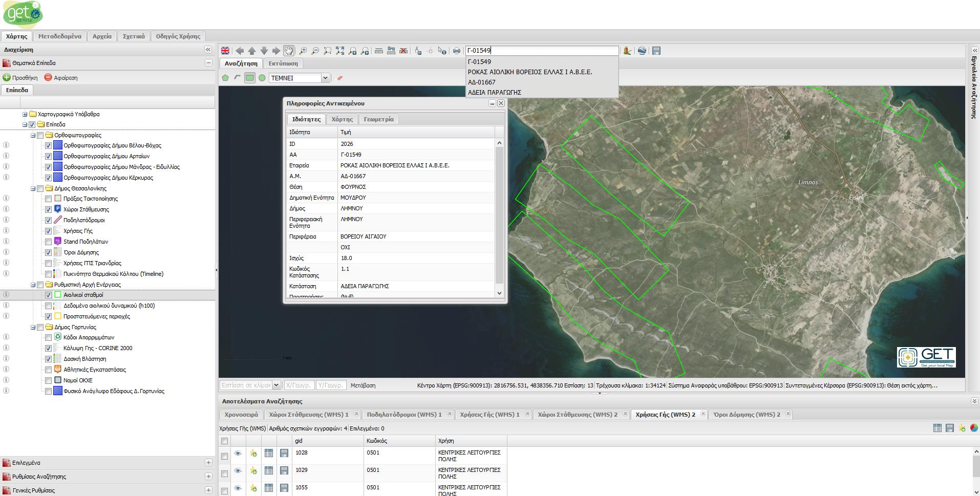This screenshot has height=496, width=980.
Task: Toggle the Κάδοι Απορριμμάτων layer checkbox
Action: (49, 337)
